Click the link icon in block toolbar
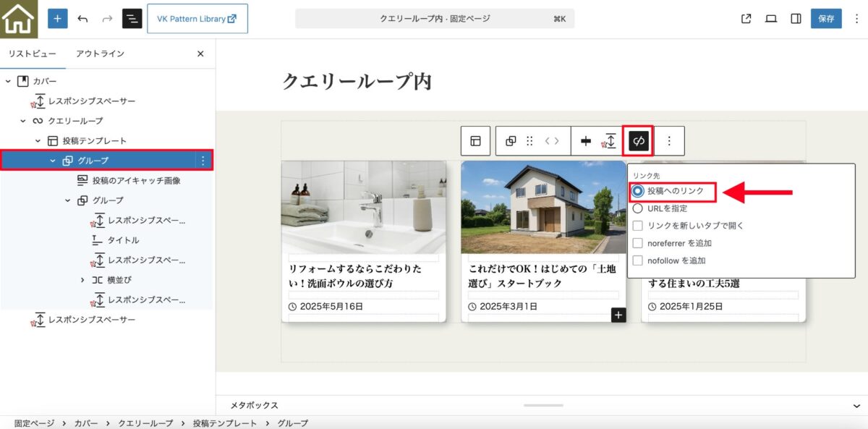 coord(638,141)
